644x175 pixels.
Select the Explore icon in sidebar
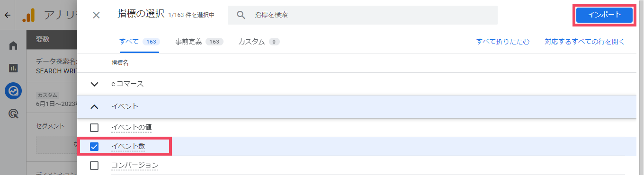click(x=13, y=91)
